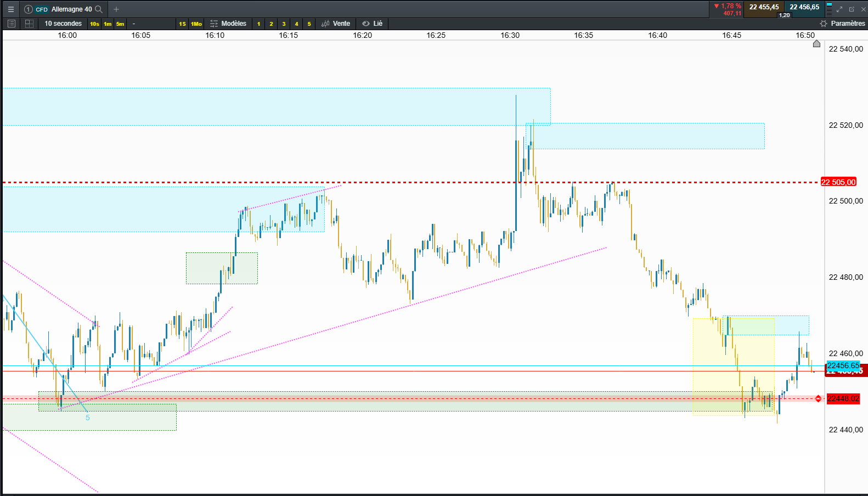The height and width of the screenshot is (496, 868).
Task: Switch to the 1S weekly timeframe
Action: (182, 24)
